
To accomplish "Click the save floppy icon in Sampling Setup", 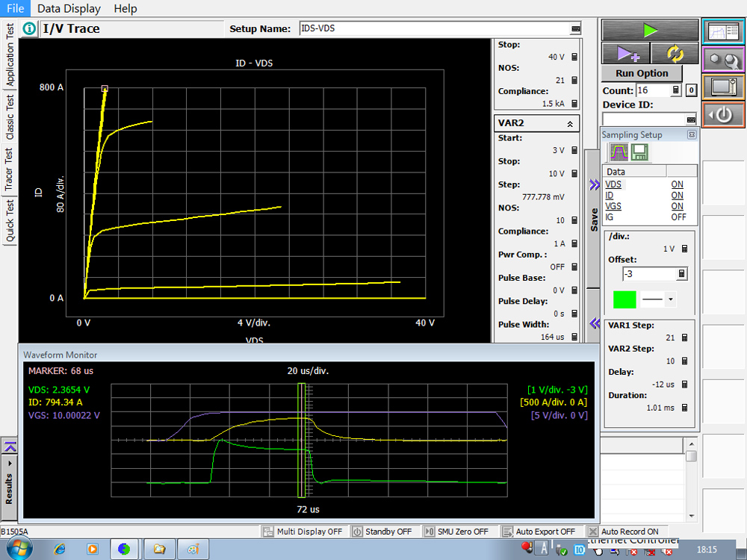I will coord(639,152).
